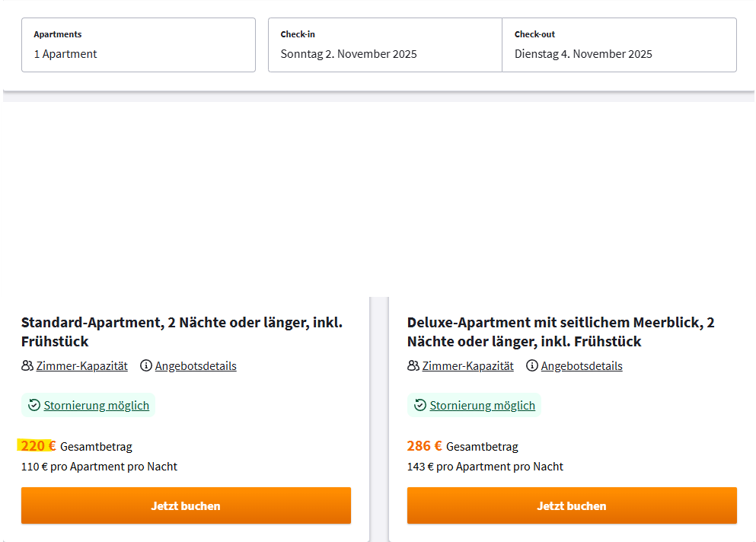Click the Standard-Apartment offer title
Screen dimensions: 756x542
pos(182,332)
